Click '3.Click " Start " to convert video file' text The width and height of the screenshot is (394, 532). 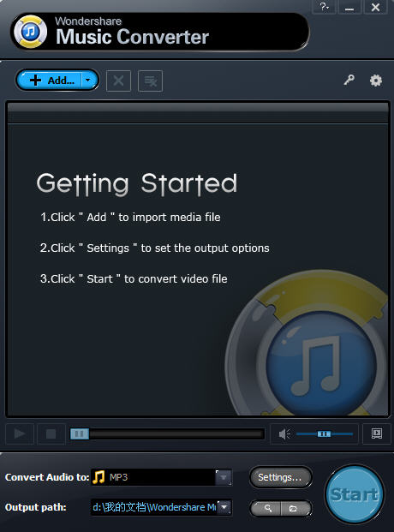(134, 279)
